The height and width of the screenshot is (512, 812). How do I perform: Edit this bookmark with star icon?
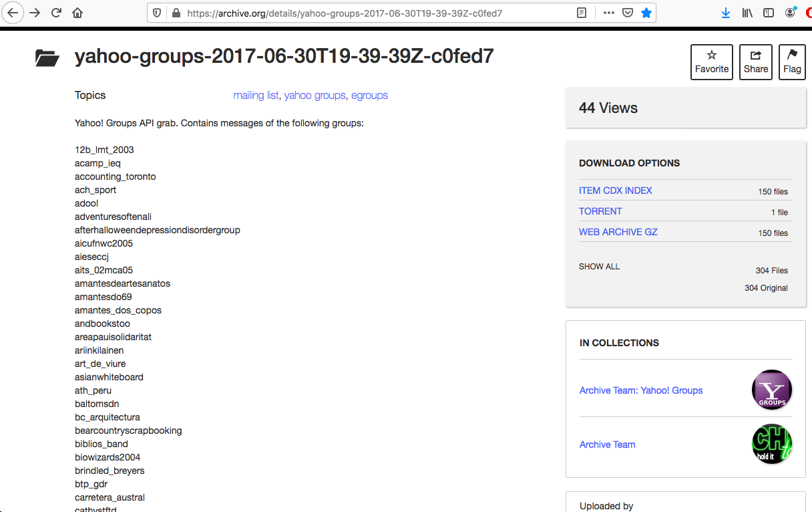click(x=646, y=13)
